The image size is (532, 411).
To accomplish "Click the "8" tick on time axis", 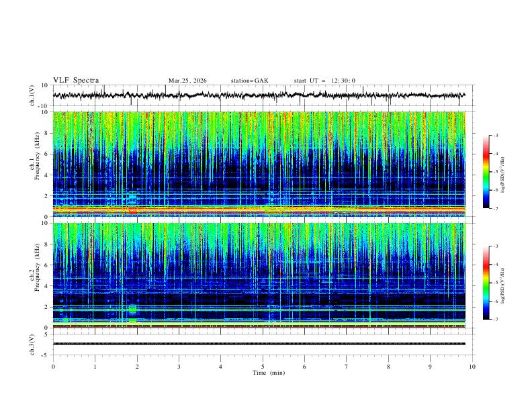I will coord(388,367).
